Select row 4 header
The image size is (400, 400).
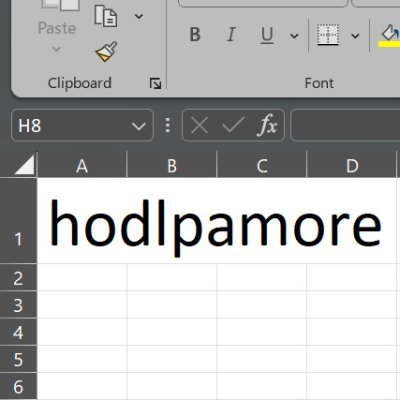tap(18, 332)
